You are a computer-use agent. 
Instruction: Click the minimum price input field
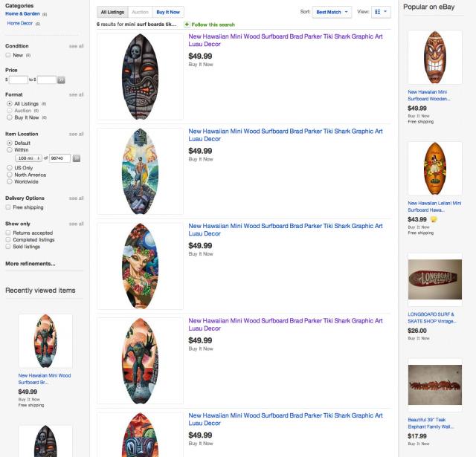(x=19, y=80)
